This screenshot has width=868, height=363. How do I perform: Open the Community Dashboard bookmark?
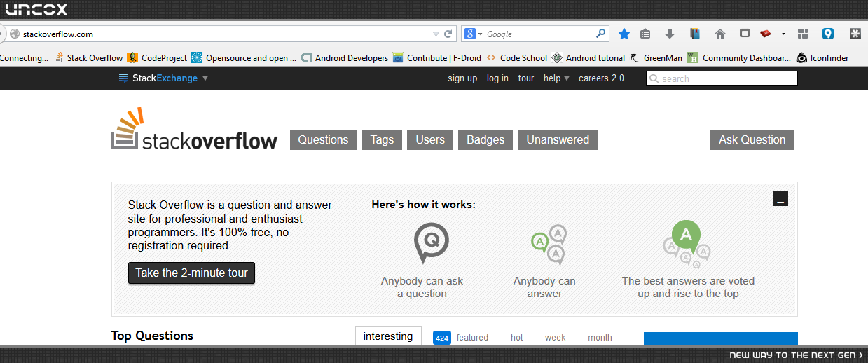[x=739, y=58]
